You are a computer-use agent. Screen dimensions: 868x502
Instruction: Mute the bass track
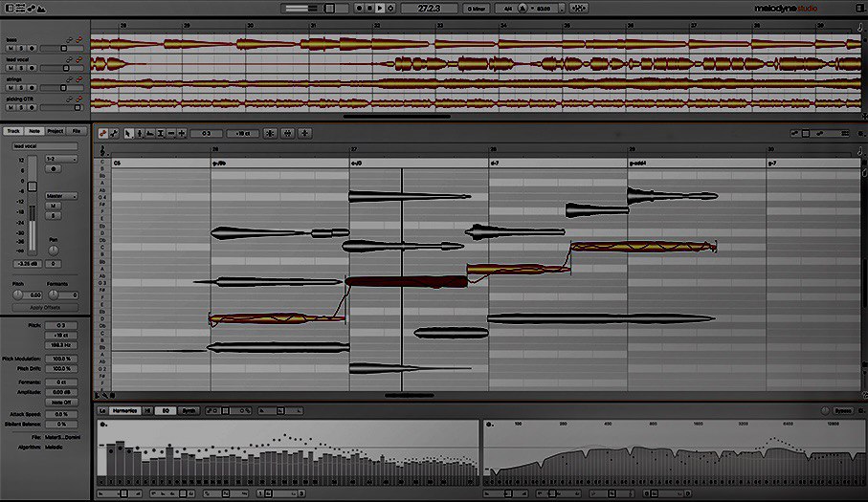tap(9, 51)
